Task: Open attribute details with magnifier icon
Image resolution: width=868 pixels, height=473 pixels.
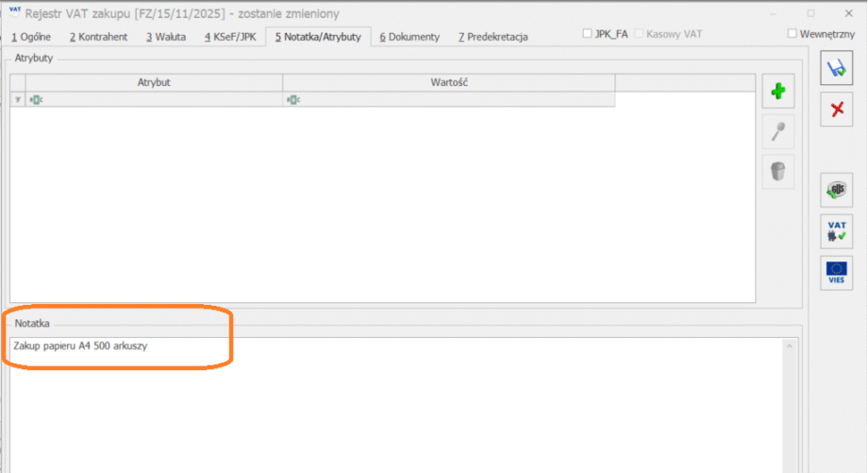Action: tap(778, 132)
